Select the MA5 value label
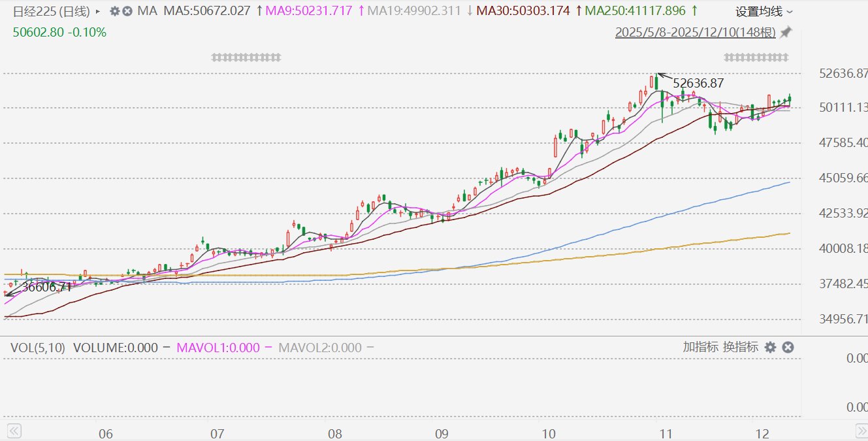 click(207, 11)
